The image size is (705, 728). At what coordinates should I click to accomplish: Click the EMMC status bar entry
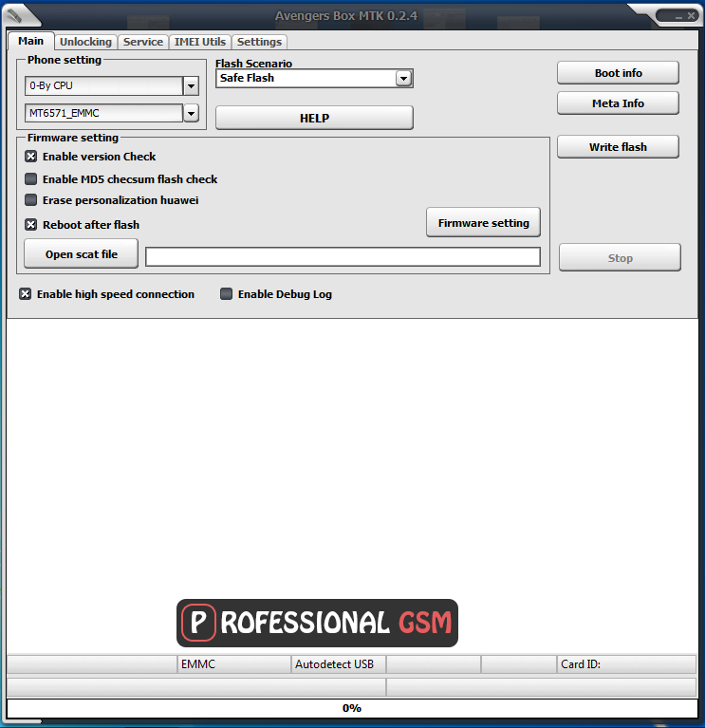[234, 664]
